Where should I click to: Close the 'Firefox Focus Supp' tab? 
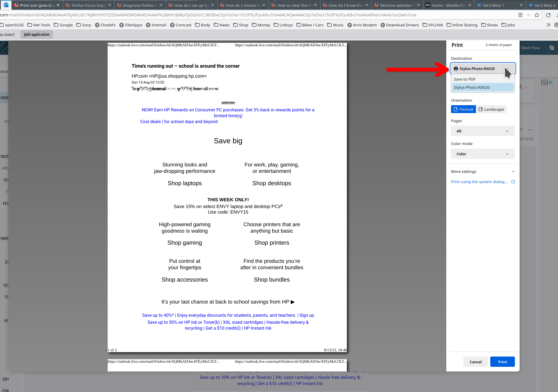coord(110,5)
